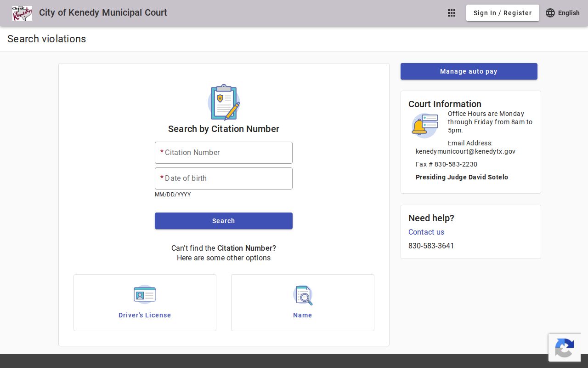
Task: Click "Here are some other options" text
Action: [224, 258]
